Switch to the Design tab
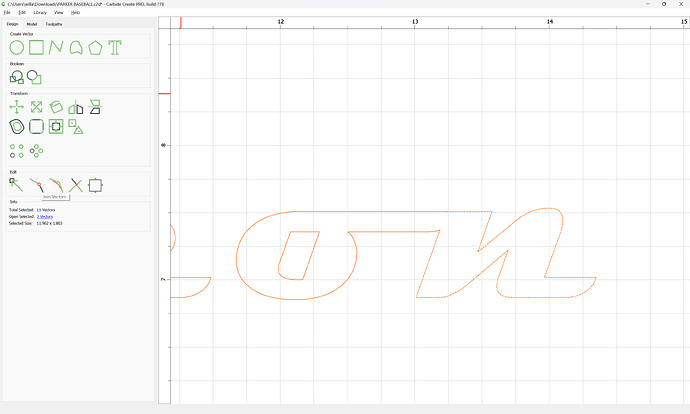Image resolution: width=690 pixels, height=414 pixels. pyautogui.click(x=12, y=24)
